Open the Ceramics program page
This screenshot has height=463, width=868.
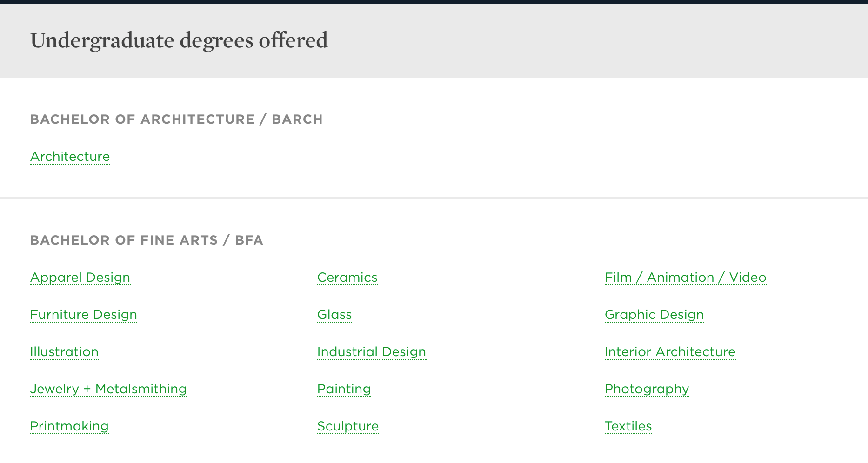click(x=347, y=278)
